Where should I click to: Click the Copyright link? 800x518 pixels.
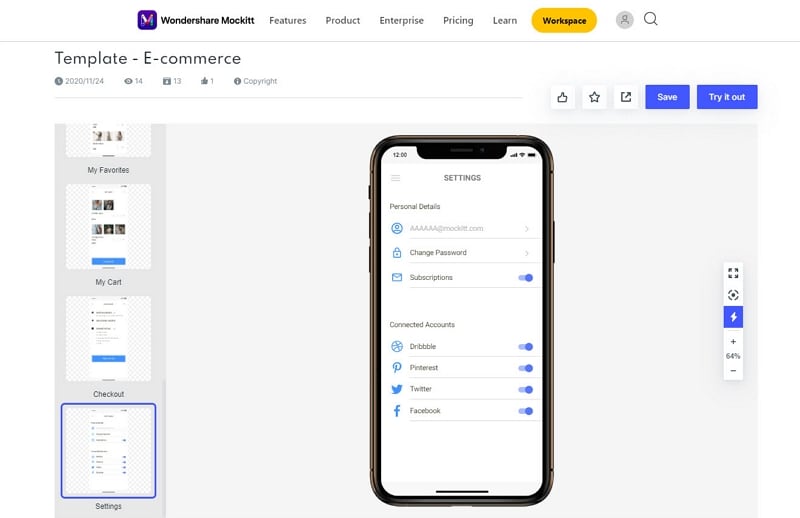[260, 81]
